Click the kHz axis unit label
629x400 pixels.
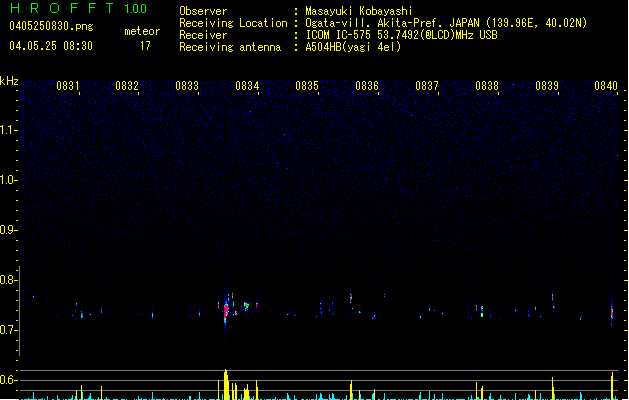[x=9, y=81]
